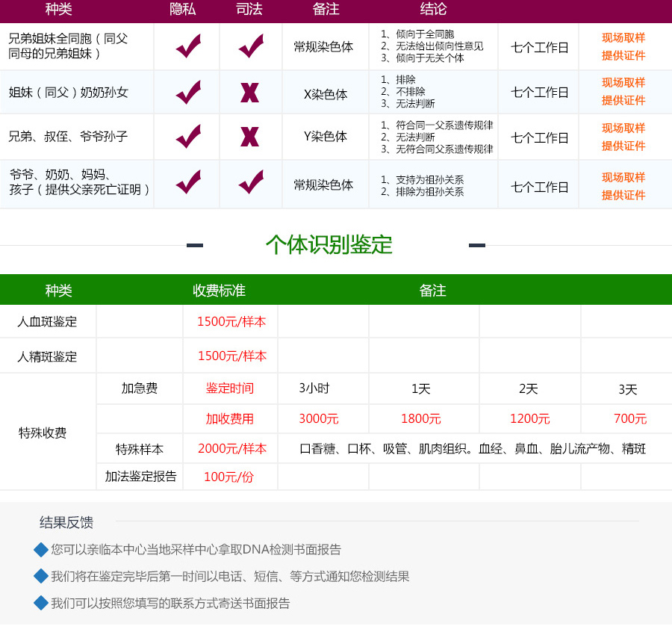Click the privacy checkmark for 兄弟姐妹全同胞 row
This screenshot has height=626, width=672.
click(188, 46)
